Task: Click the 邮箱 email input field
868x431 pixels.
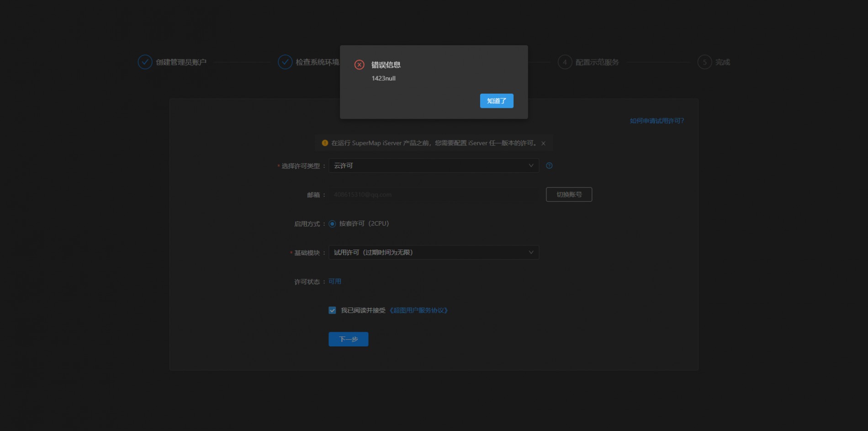Action: pyautogui.click(x=433, y=195)
